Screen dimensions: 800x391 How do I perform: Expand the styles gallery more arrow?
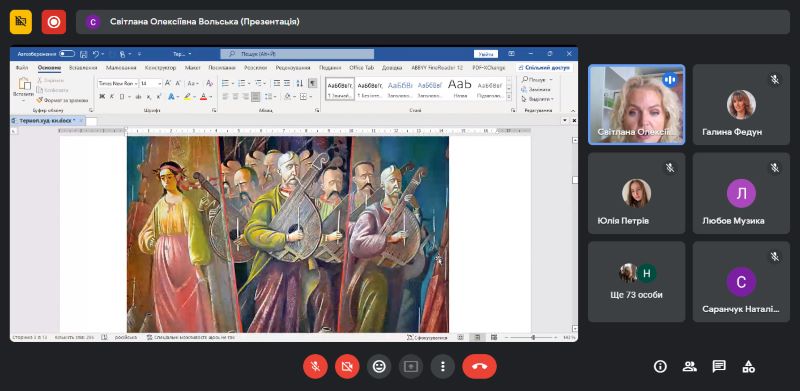tap(509, 97)
